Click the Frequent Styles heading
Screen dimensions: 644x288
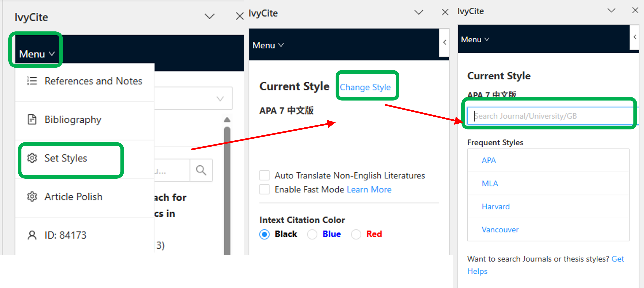(x=495, y=142)
